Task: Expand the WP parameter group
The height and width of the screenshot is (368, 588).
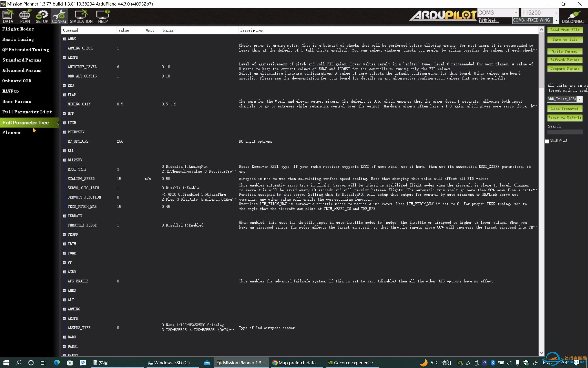Action: pyautogui.click(x=64, y=262)
